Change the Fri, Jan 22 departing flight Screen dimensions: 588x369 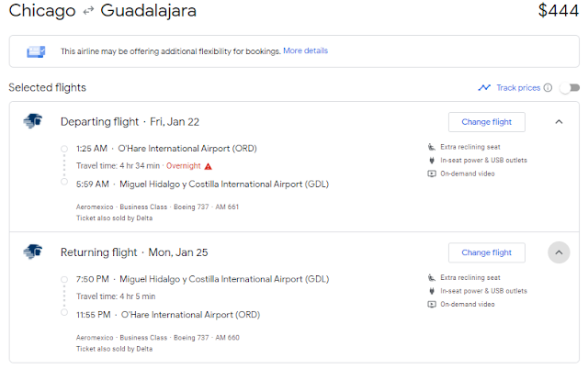tap(487, 122)
